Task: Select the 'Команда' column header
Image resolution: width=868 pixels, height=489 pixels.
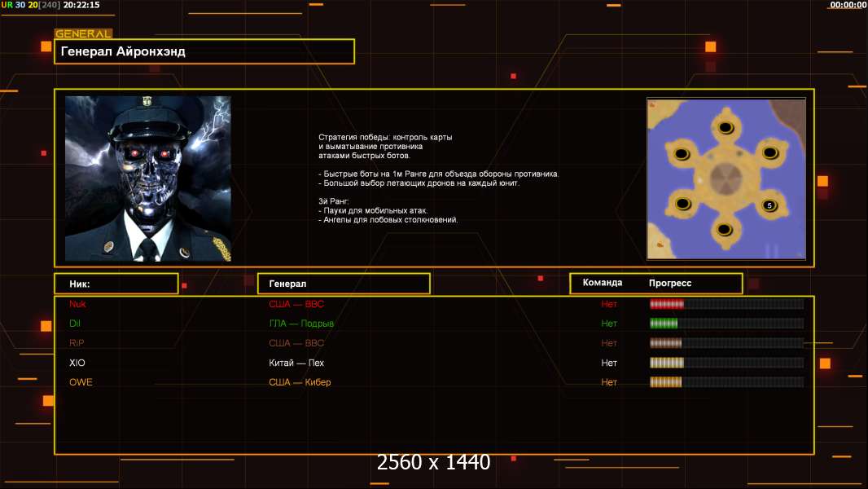Action: point(603,283)
